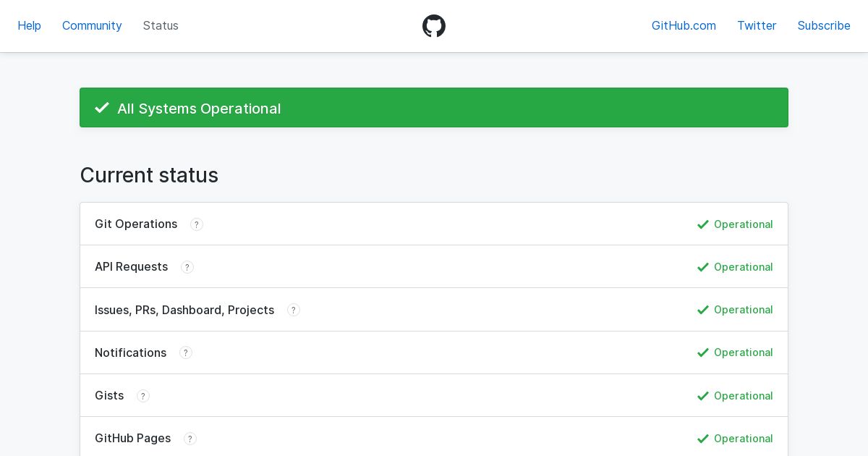
Task: Select the API Requests label
Action: [131, 266]
